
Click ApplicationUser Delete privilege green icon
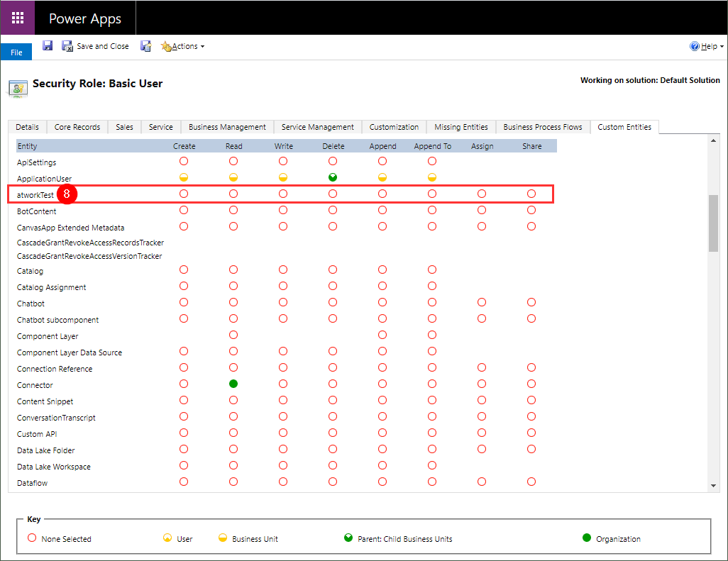[x=333, y=177]
